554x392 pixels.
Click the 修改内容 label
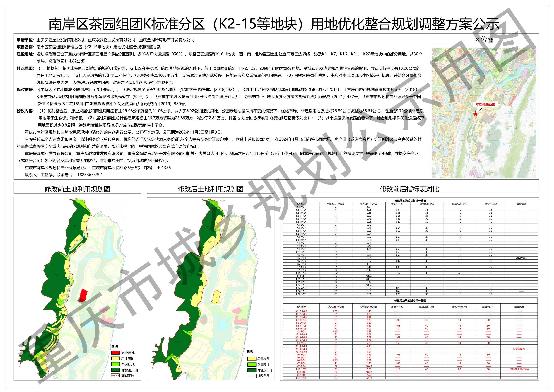[25, 111]
